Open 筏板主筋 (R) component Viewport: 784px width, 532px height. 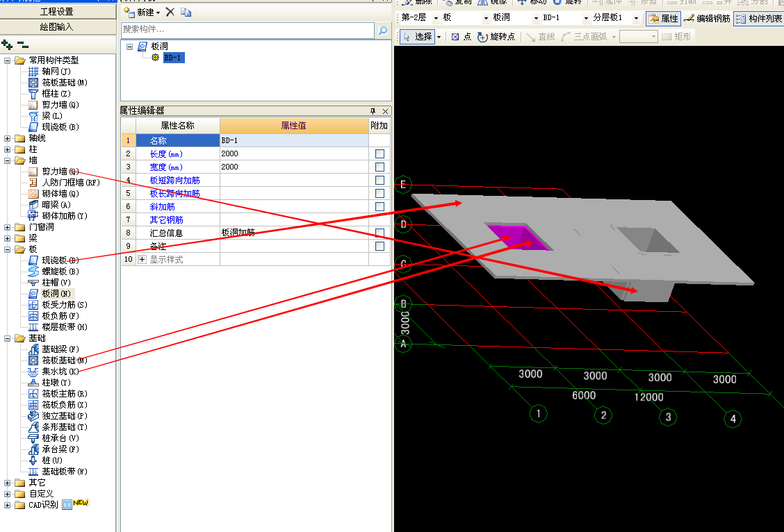pos(58,394)
